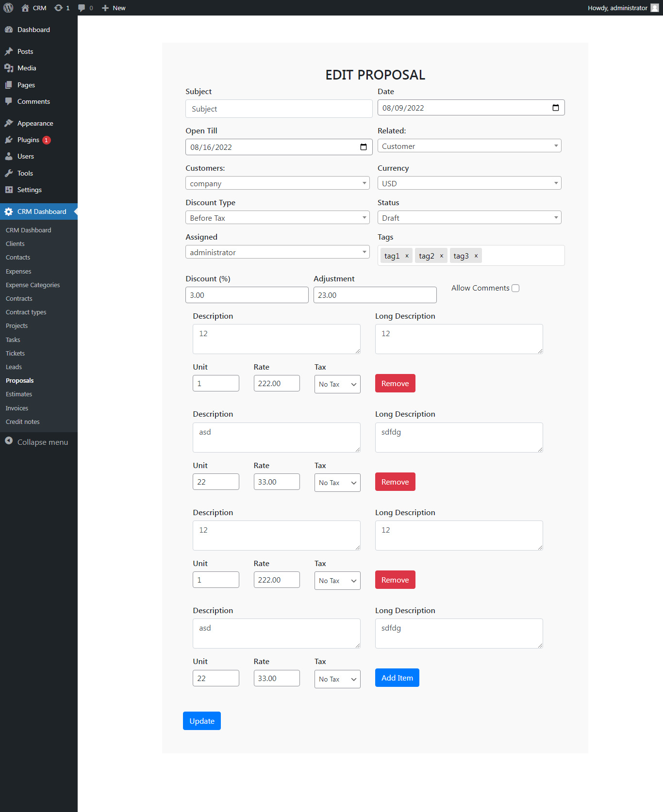Open Tax dropdown beside Add Item
663x812 pixels.
(337, 679)
